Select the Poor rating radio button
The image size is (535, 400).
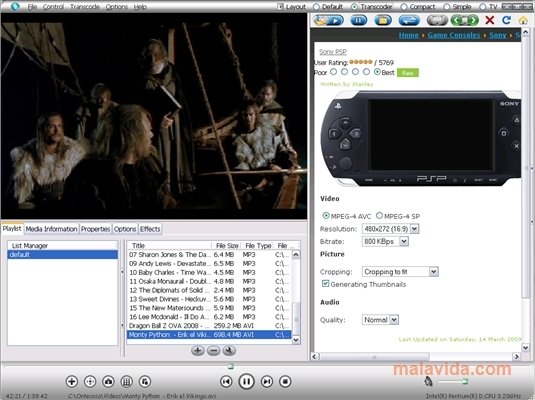point(334,72)
